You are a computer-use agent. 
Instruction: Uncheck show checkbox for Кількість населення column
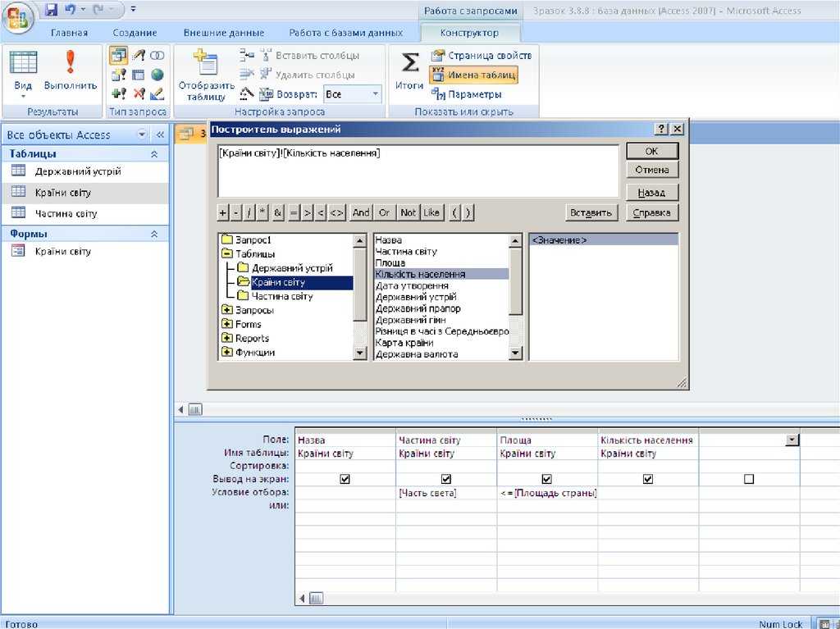coord(648,480)
